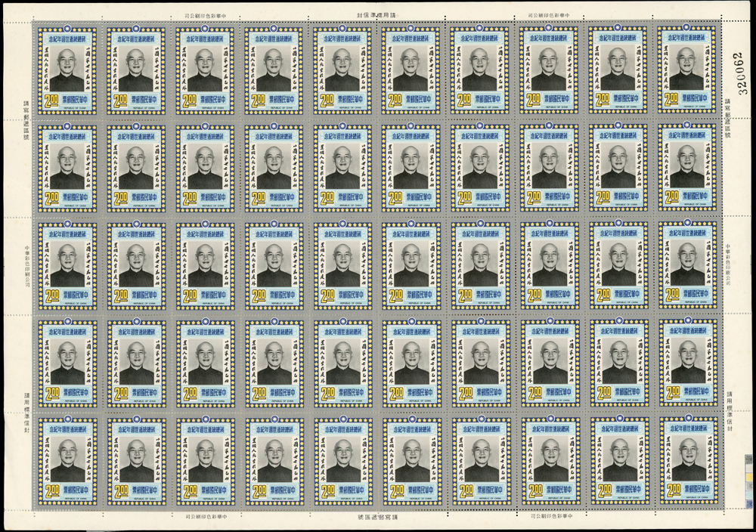The width and height of the screenshot is (756, 532).
Task: Click the top margin center inscription 請用標準信封
Action: click(376, 14)
